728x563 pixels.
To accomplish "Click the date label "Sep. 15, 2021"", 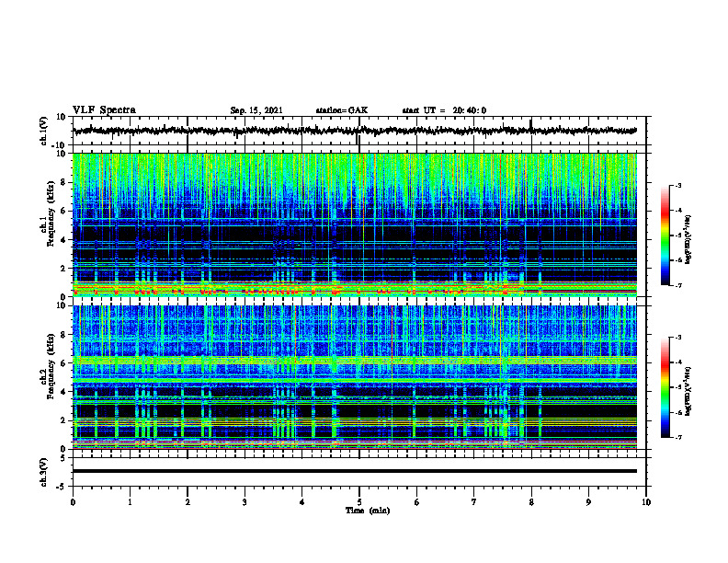I will click(x=256, y=110).
